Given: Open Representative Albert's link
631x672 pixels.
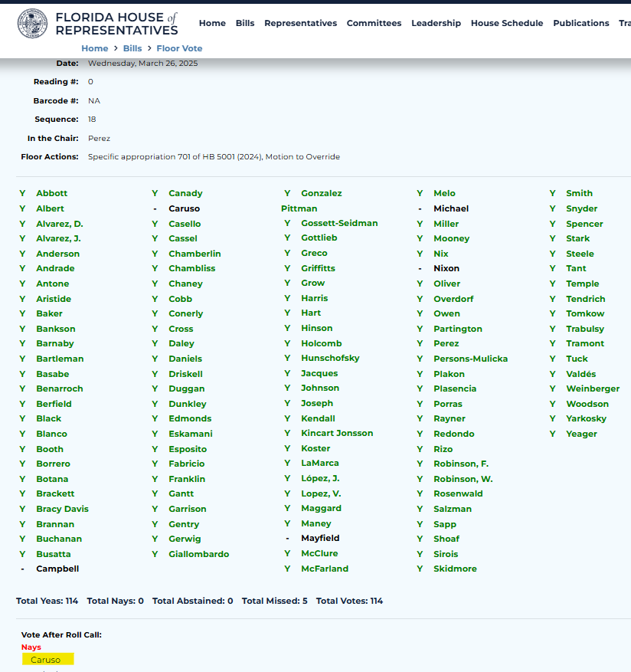Looking at the screenshot, I should (x=50, y=208).
